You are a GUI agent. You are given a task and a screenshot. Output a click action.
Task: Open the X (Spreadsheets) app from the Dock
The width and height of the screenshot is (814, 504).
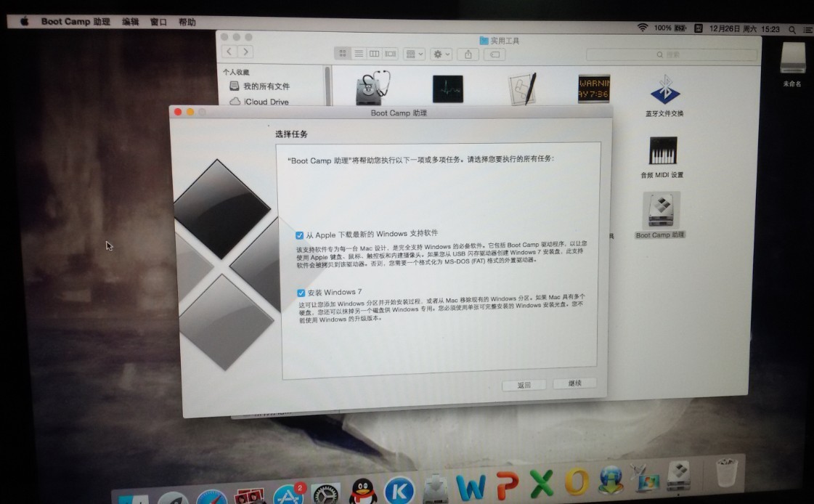tap(541, 484)
